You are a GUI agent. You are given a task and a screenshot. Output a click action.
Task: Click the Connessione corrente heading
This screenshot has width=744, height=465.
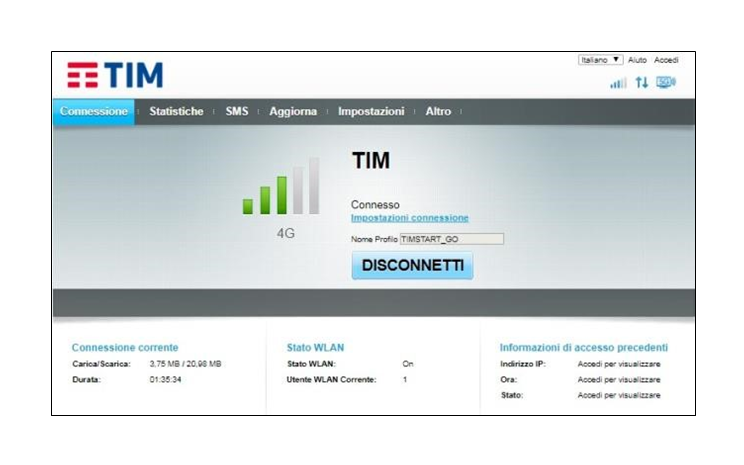coord(125,347)
